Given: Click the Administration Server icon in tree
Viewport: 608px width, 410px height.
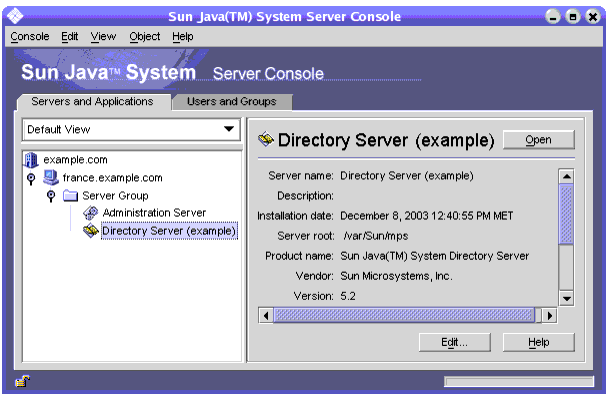Looking at the screenshot, I should [91, 213].
